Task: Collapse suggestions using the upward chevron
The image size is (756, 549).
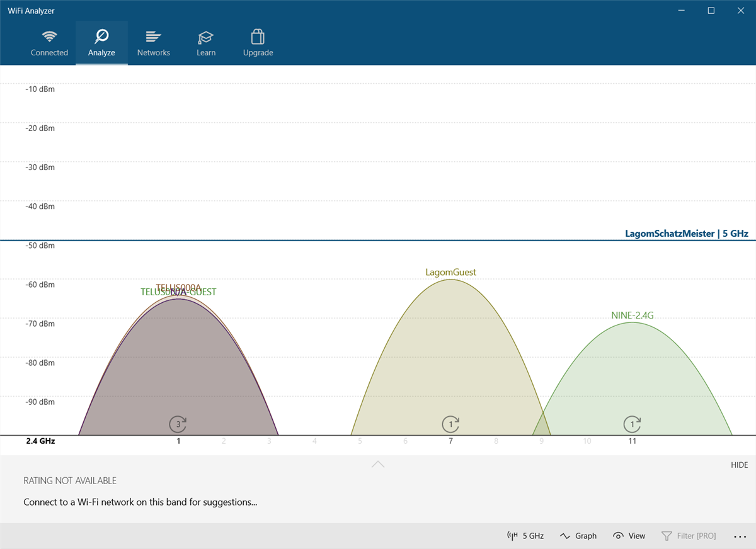Action: (x=378, y=464)
